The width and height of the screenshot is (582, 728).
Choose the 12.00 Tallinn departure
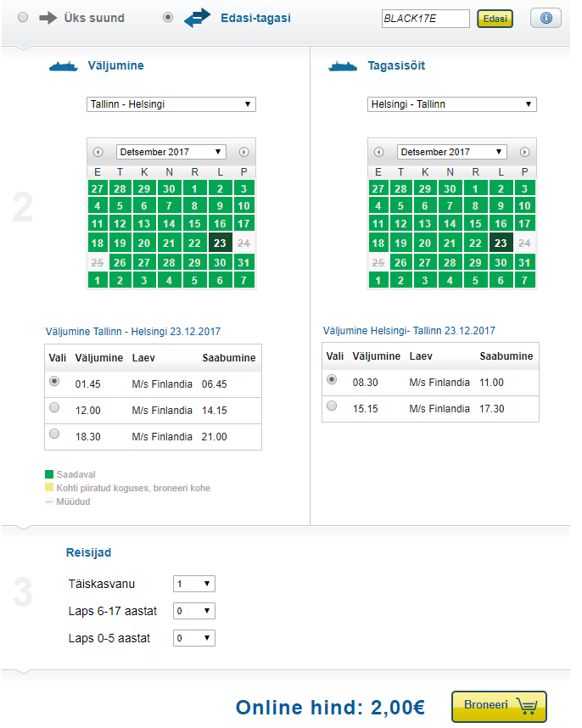pyautogui.click(x=54, y=407)
